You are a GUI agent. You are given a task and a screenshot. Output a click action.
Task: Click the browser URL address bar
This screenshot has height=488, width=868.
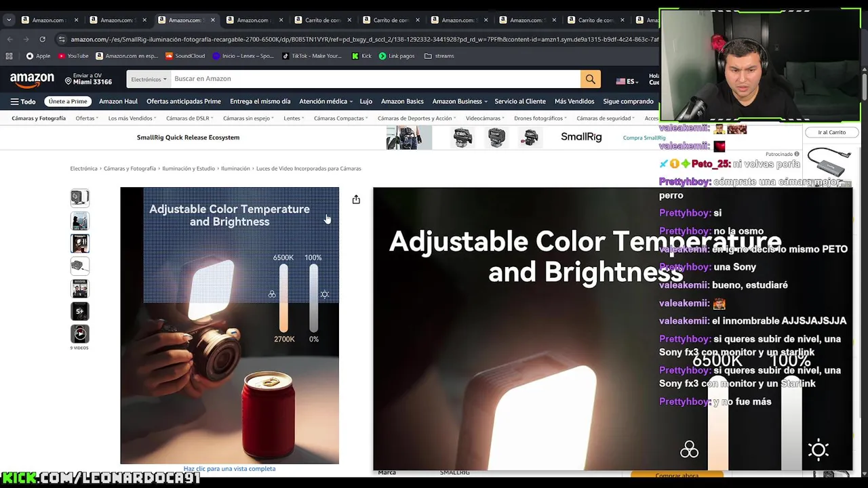[363, 39]
